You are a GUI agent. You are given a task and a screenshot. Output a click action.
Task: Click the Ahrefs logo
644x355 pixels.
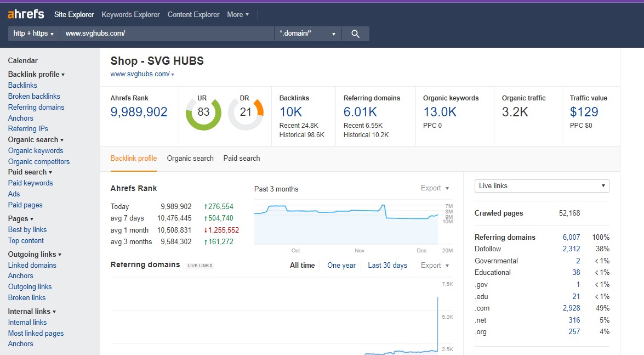click(26, 14)
